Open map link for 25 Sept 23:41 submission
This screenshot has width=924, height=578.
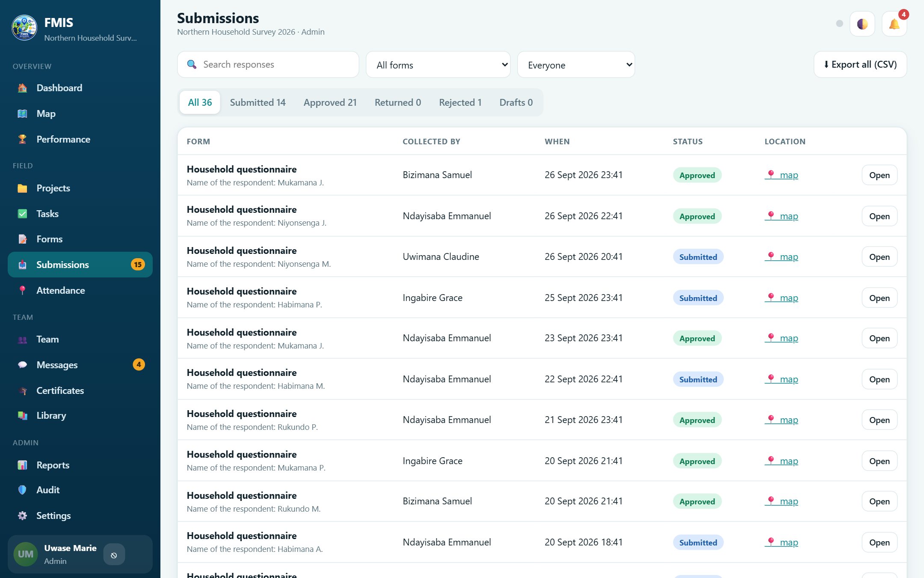coord(781,298)
